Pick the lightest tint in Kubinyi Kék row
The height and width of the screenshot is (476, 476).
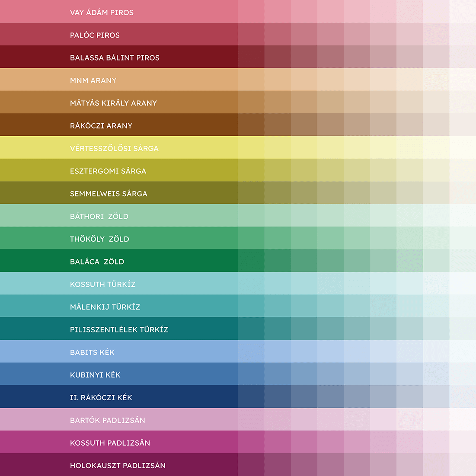(x=463, y=374)
